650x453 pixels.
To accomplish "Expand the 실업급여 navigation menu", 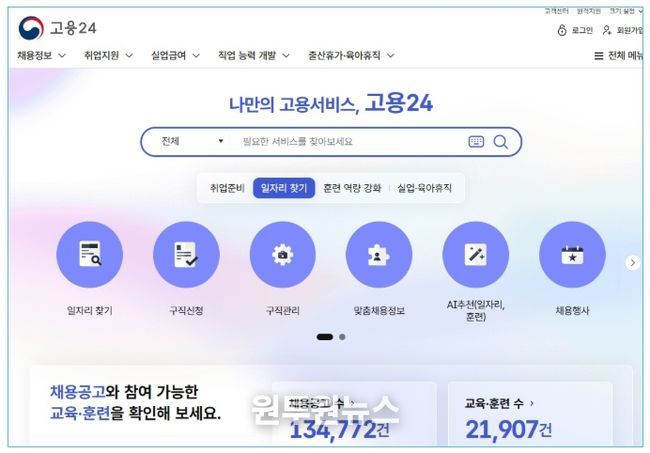I will (175, 55).
